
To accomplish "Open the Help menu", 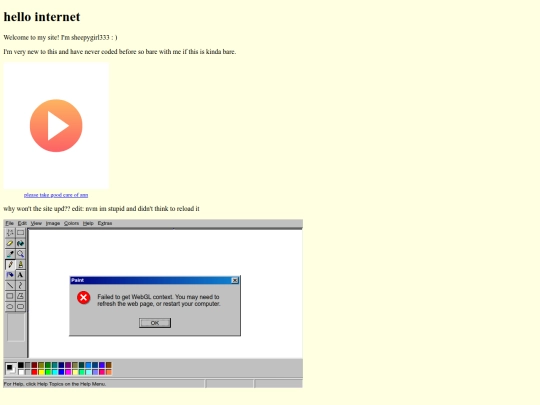I will click(88, 223).
